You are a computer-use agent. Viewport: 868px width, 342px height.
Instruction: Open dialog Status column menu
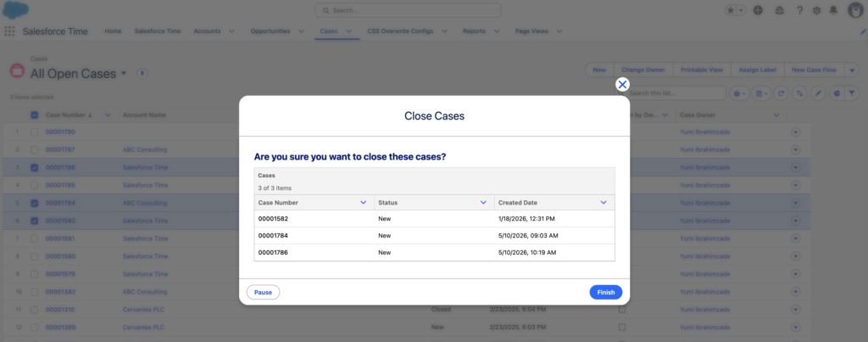[483, 202]
